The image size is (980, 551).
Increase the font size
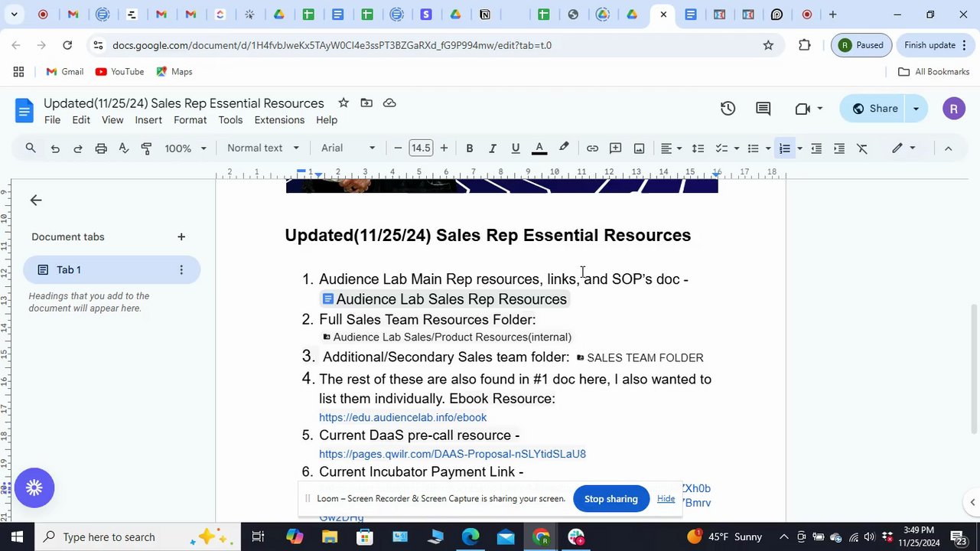click(x=444, y=148)
